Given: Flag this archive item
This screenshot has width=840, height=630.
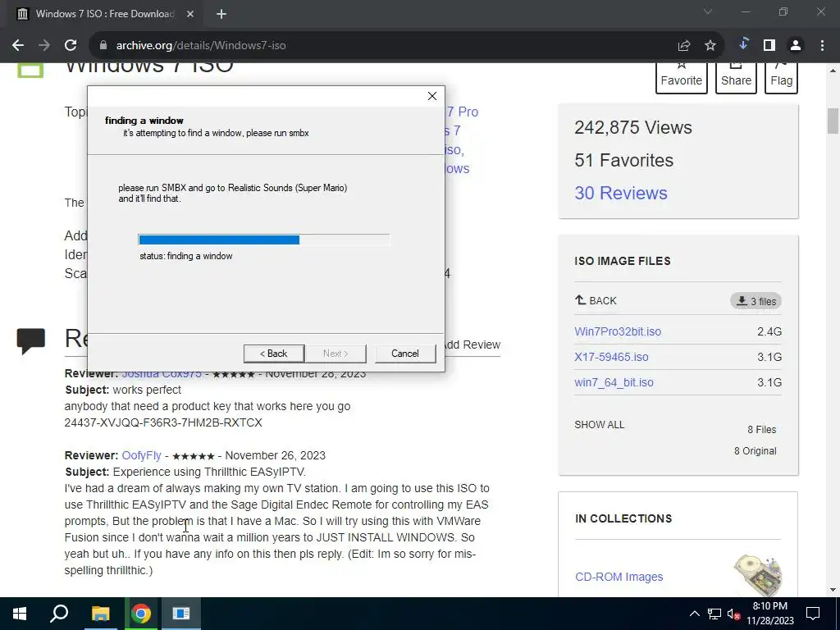Looking at the screenshot, I should 781,78.
